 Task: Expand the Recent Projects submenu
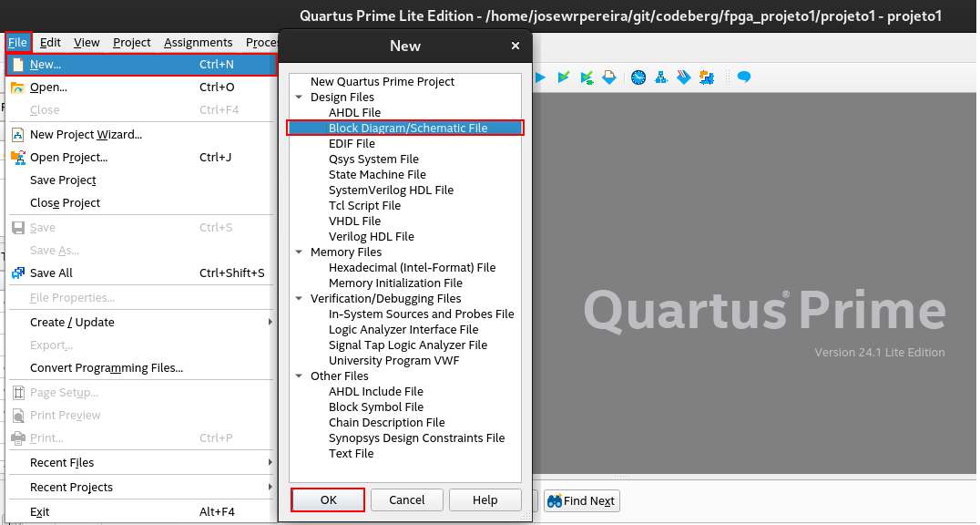[x=71, y=487]
